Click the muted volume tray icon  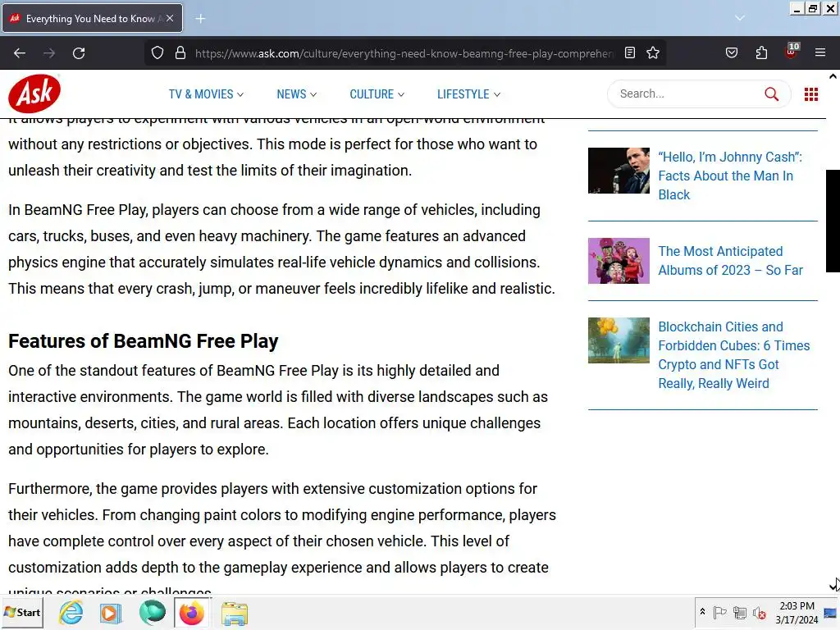(759, 612)
